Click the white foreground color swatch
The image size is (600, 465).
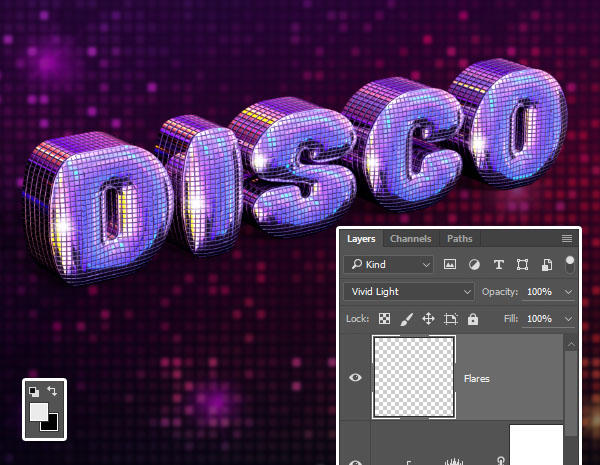point(37,412)
